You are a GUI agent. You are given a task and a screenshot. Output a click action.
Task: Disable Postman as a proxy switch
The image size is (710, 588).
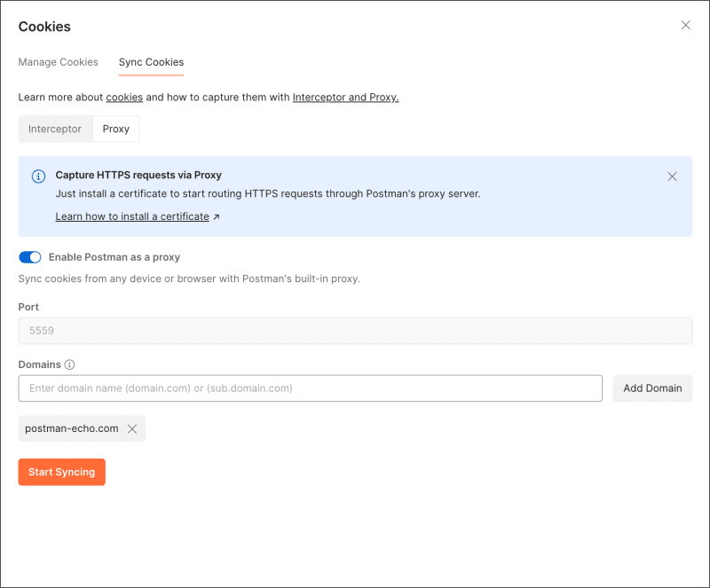(30, 257)
